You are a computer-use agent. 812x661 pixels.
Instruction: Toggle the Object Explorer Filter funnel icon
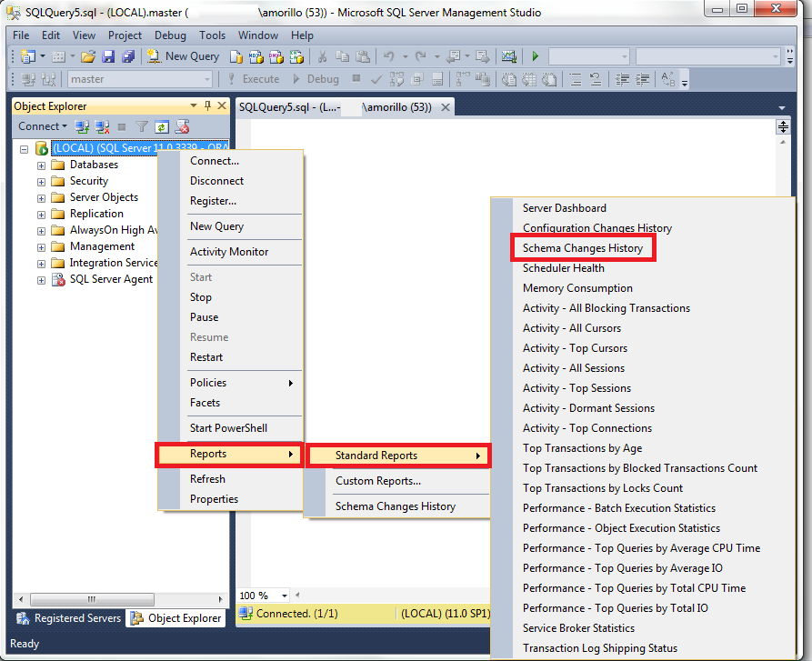[x=142, y=126]
